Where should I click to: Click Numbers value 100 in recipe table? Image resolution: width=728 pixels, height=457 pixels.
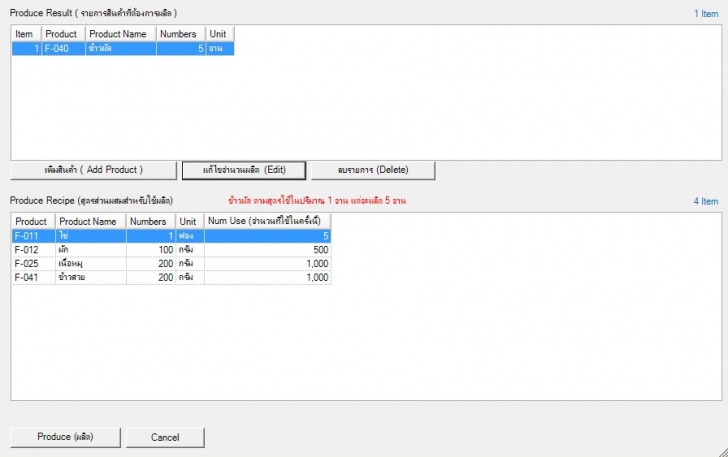point(151,250)
